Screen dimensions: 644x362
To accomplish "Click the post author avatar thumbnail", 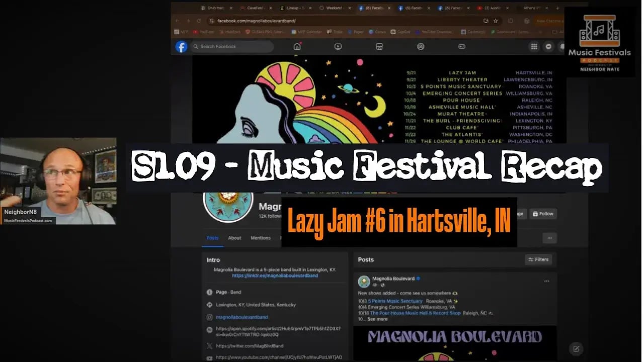I will coord(364,282).
